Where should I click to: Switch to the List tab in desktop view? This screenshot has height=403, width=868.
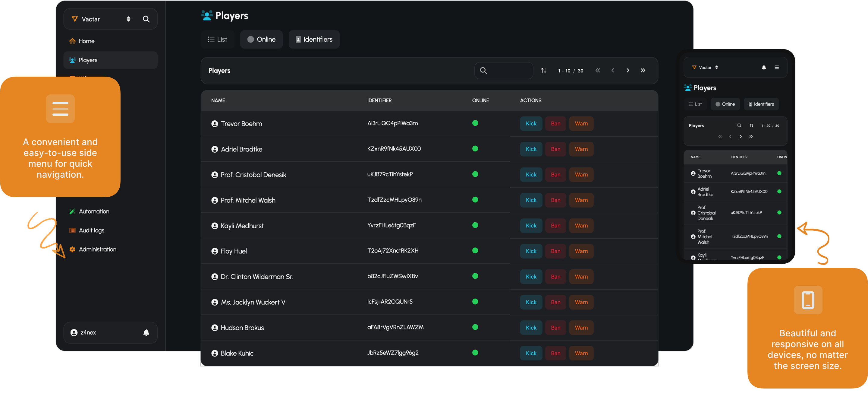pos(217,40)
